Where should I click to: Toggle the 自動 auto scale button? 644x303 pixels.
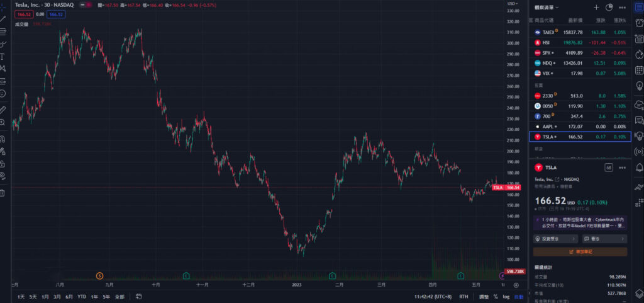(x=519, y=297)
